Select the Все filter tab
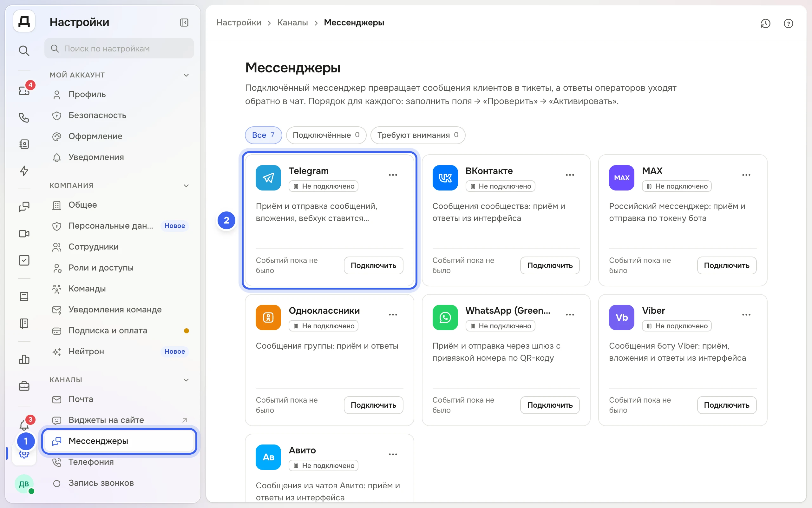This screenshot has height=508, width=812. [x=263, y=135]
